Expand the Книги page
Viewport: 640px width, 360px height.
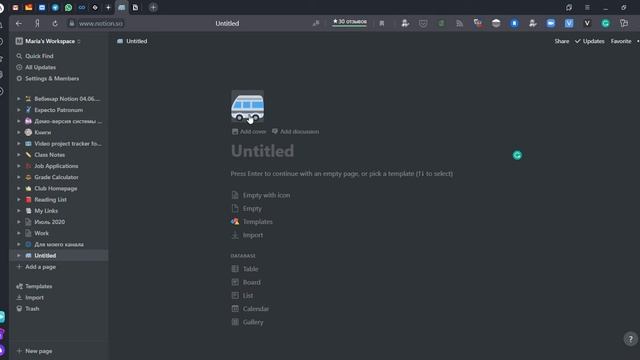[x=18, y=132]
